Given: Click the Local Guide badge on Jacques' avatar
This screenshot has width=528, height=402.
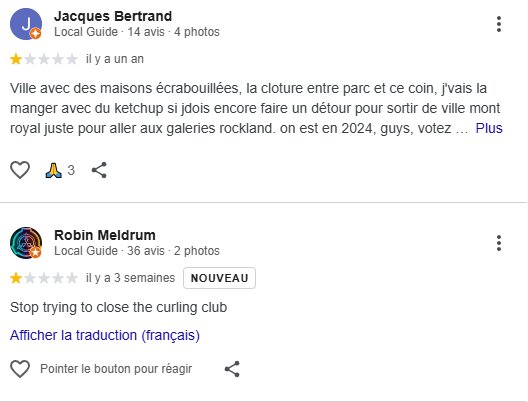Looking at the screenshot, I should tap(35, 33).
